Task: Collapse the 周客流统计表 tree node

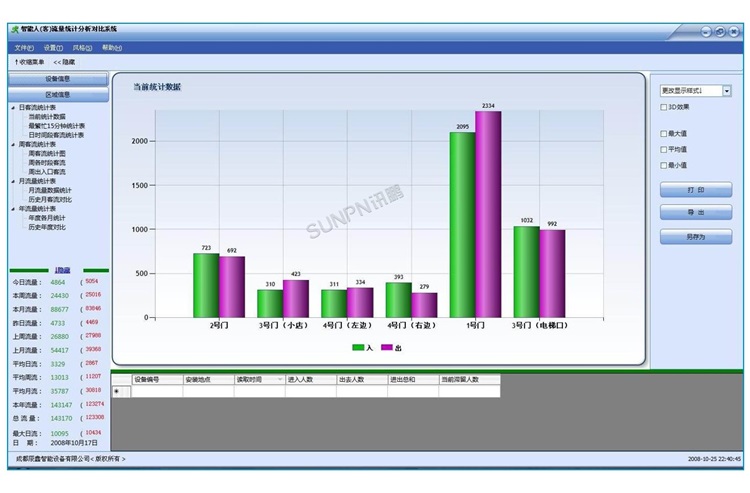Action: (13, 144)
